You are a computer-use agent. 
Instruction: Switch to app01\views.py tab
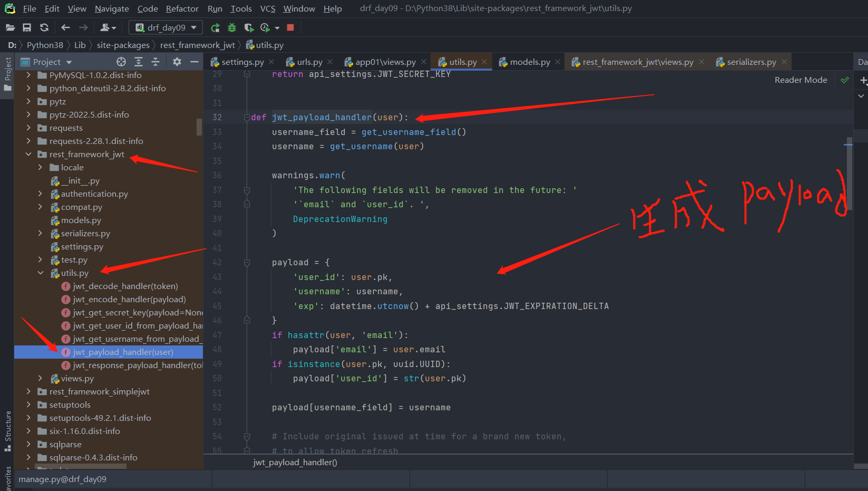point(385,62)
